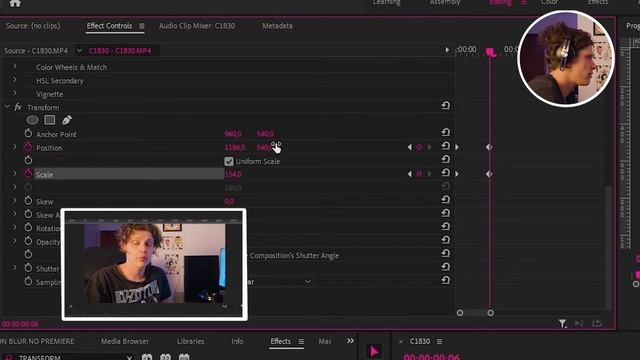This screenshot has height=360, width=640.
Task: Toggle animation stopwatch for Position
Action: pos(28,147)
